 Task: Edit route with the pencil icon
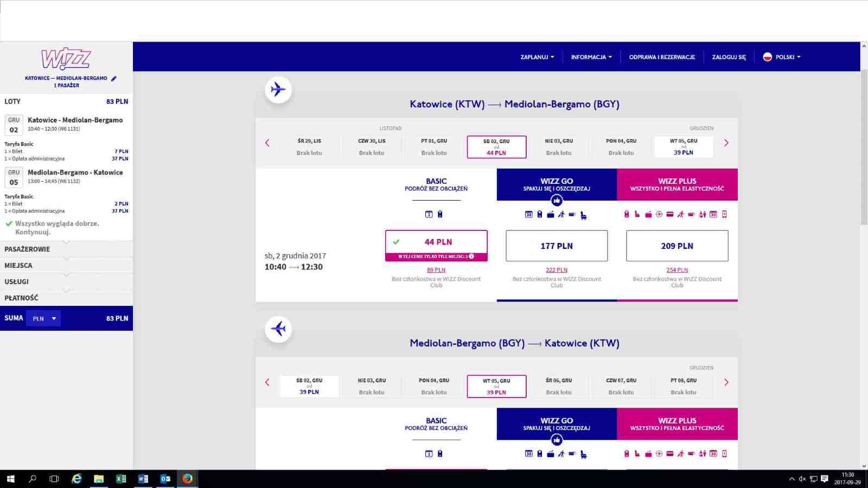tap(114, 79)
